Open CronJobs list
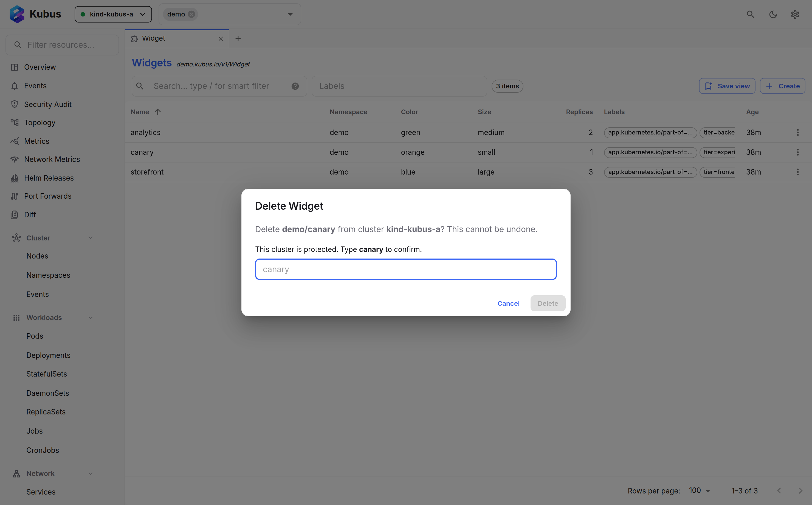 [43, 450]
